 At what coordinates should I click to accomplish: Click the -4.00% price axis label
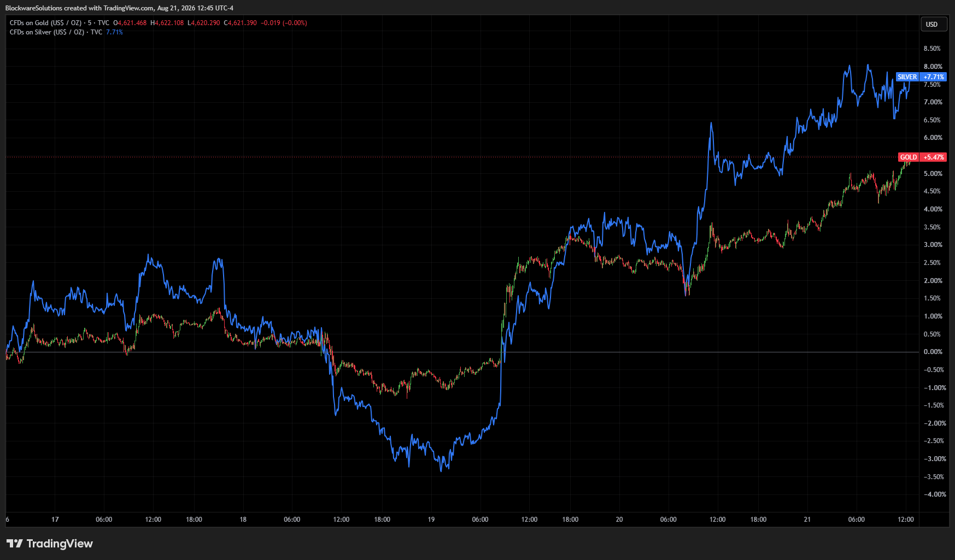(x=934, y=494)
